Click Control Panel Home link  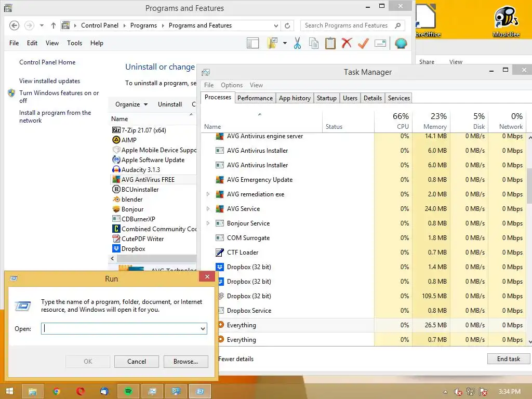47,62
